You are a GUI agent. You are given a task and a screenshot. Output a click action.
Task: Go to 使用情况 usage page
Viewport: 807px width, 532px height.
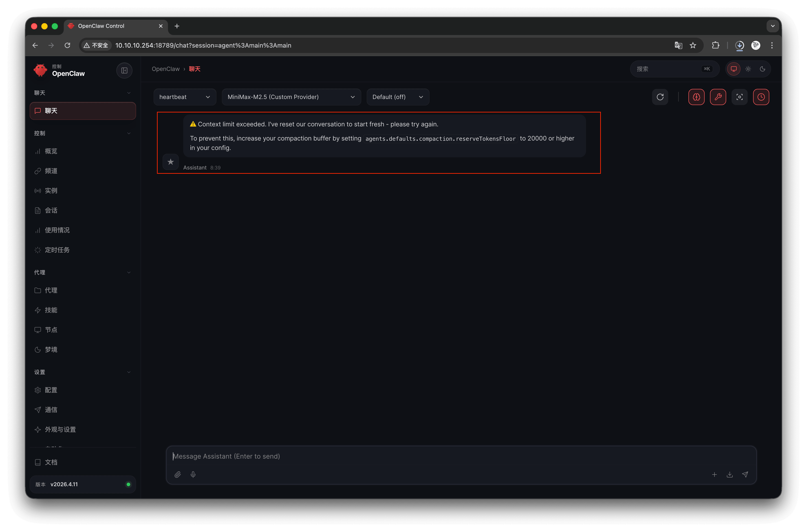point(82,230)
